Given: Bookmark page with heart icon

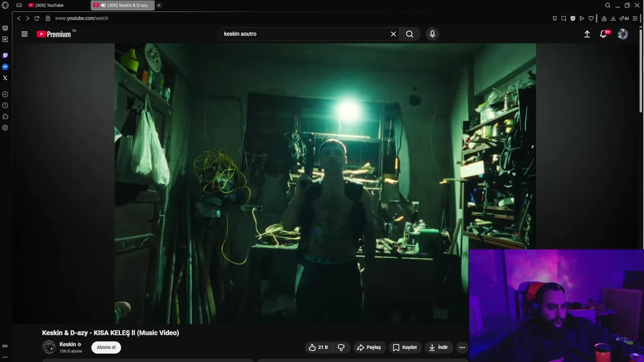Looking at the screenshot, I should (591, 18).
